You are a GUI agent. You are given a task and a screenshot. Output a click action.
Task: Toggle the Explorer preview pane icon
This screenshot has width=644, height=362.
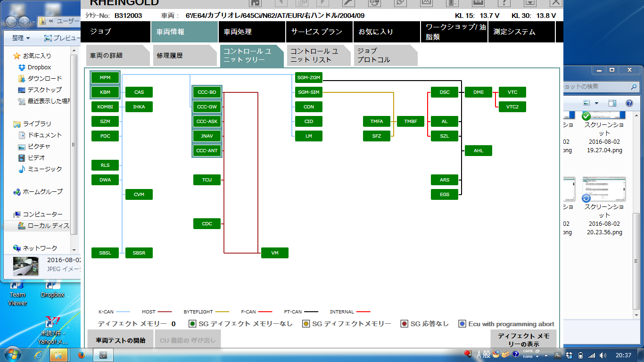click(x=612, y=103)
